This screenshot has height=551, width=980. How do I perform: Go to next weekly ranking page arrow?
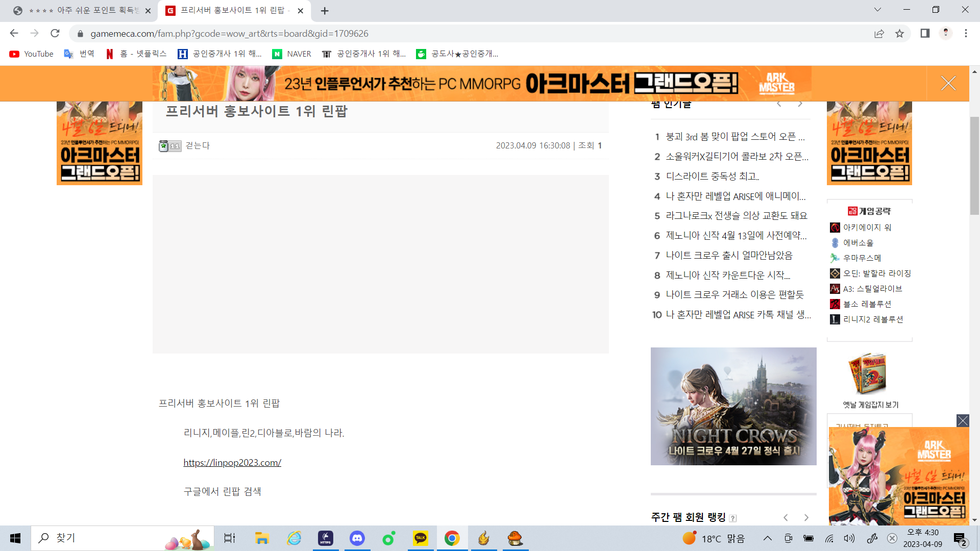(806, 517)
